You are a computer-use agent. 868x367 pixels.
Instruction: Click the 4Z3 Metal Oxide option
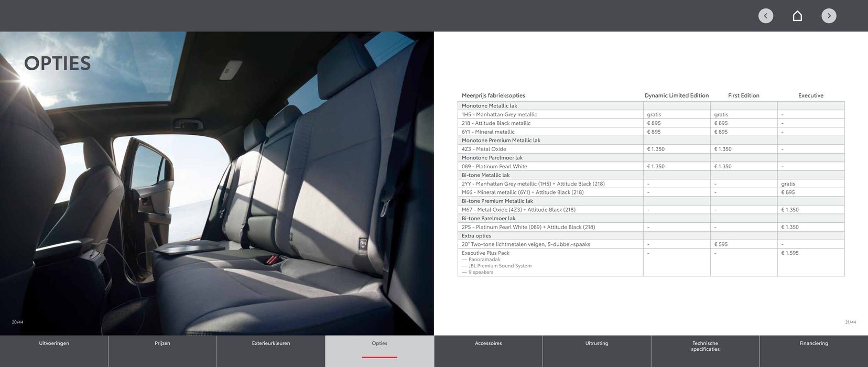coord(484,149)
